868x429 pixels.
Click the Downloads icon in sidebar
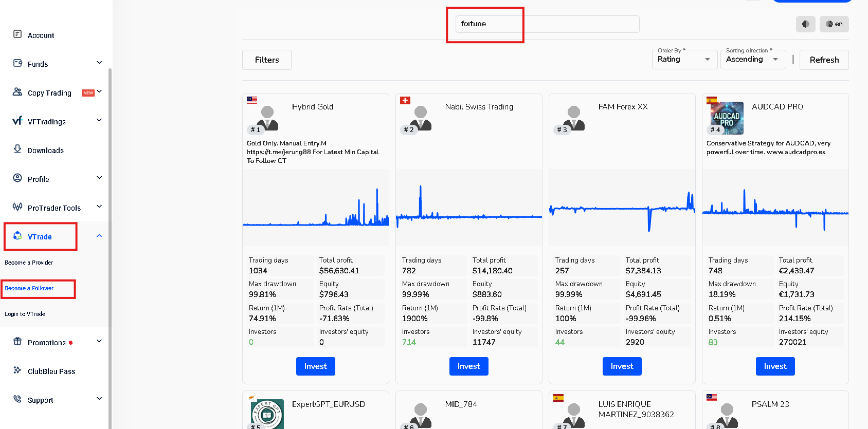pos(17,149)
